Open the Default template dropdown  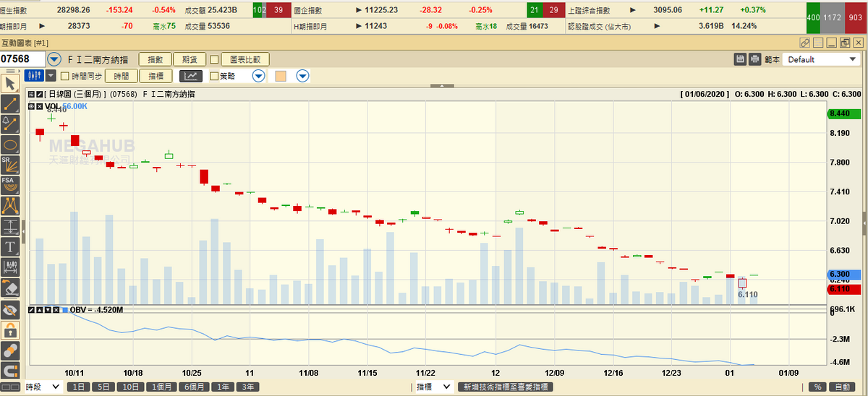click(x=820, y=59)
